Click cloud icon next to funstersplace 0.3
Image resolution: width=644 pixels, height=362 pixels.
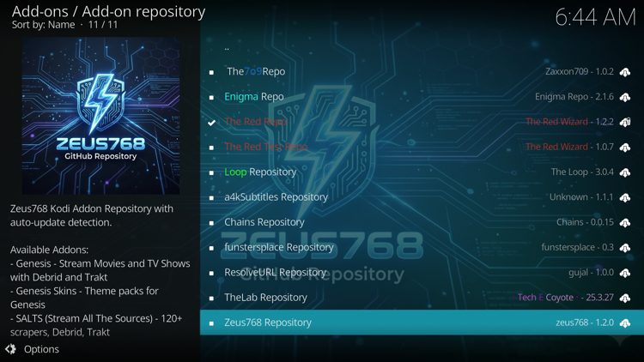coord(625,248)
